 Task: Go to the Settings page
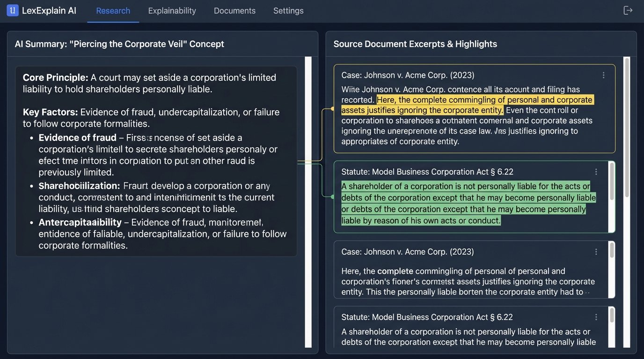(288, 10)
